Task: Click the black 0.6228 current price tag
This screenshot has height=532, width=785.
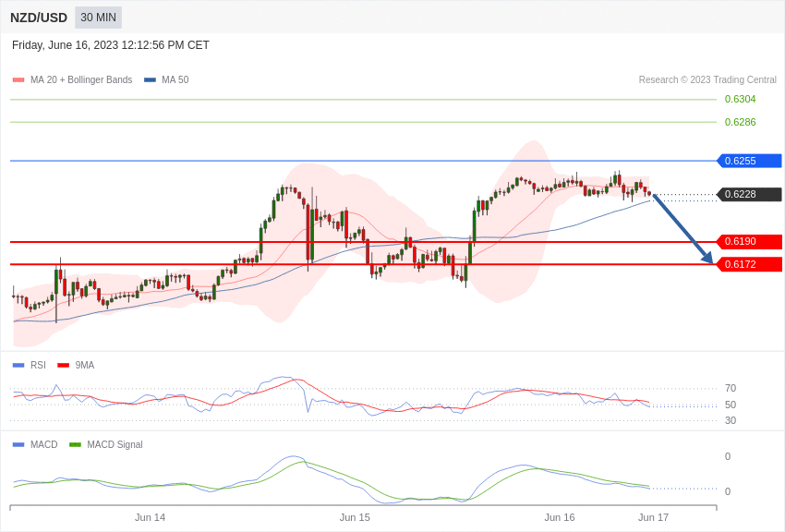Action: 750,194
